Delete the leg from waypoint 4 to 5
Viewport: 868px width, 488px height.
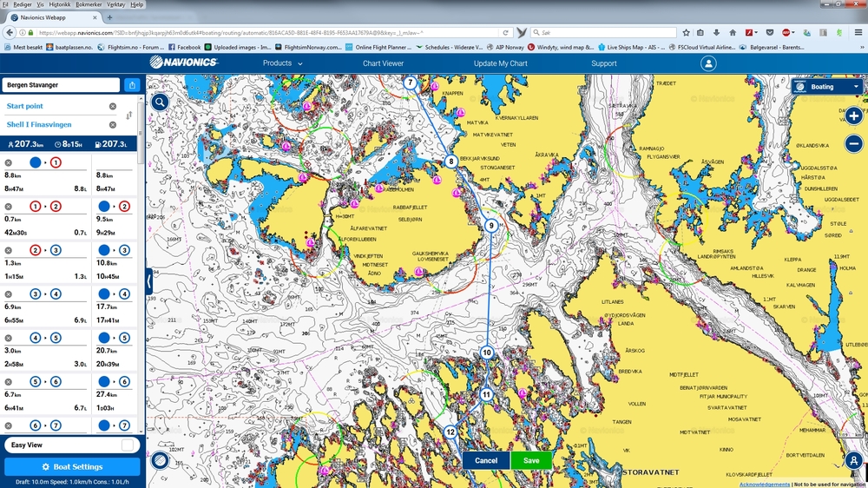[9, 338]
